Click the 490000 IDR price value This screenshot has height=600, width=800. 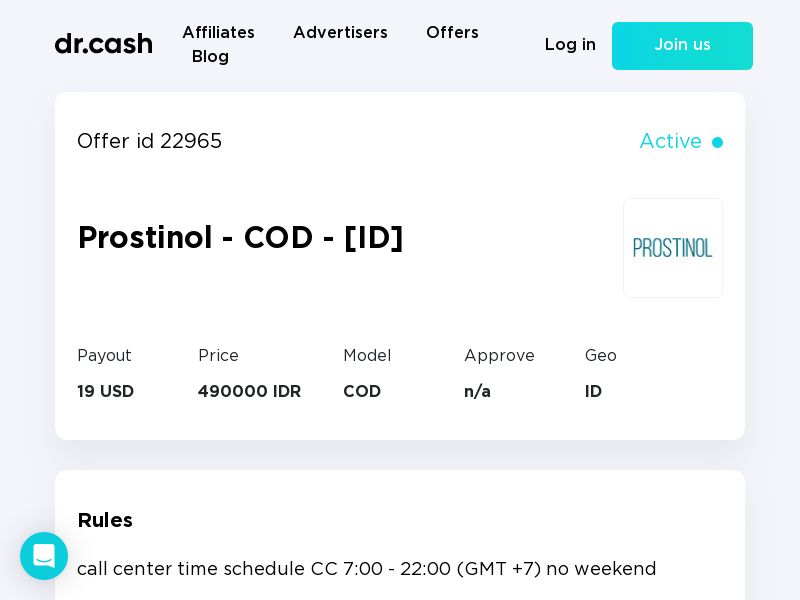point(249,392)
